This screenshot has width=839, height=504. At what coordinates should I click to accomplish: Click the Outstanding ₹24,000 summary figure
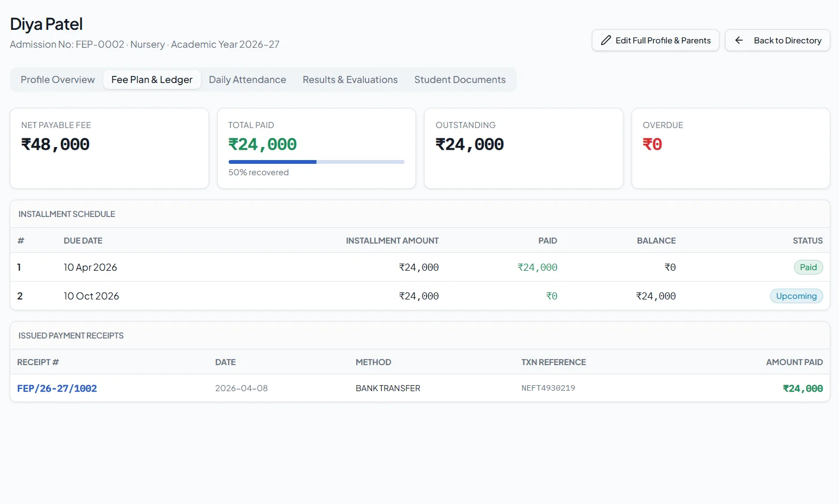point(470,144)
